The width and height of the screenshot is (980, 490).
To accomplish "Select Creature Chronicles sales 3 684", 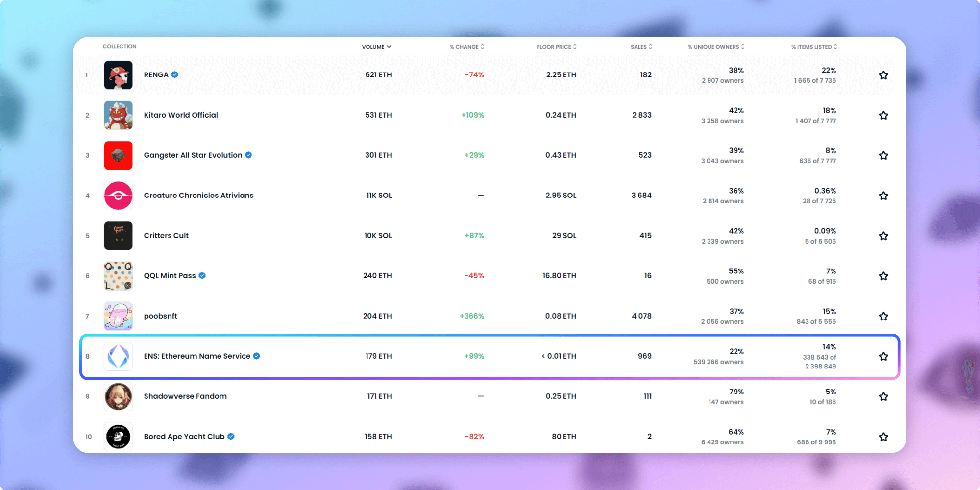I will tap(641, 196).
